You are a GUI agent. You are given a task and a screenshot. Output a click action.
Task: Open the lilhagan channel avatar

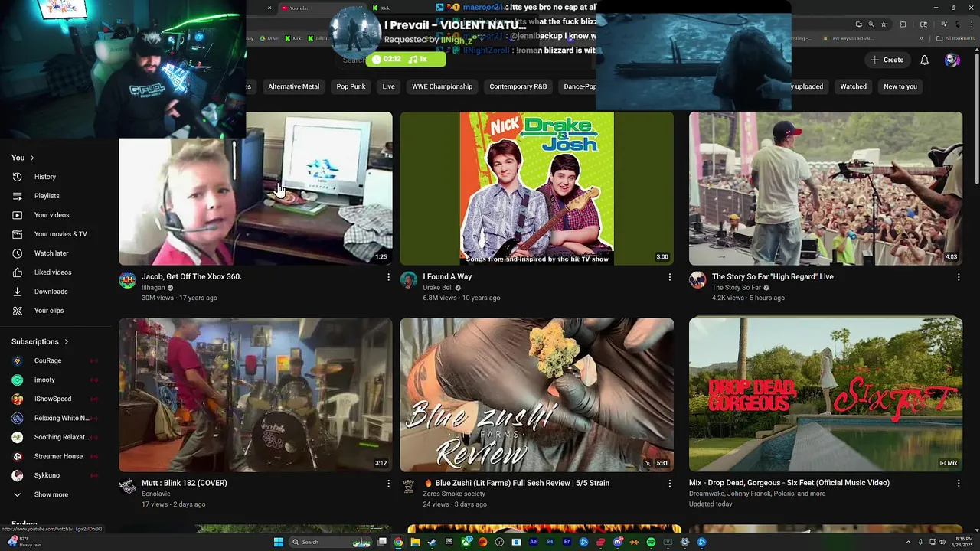point(128,279)
